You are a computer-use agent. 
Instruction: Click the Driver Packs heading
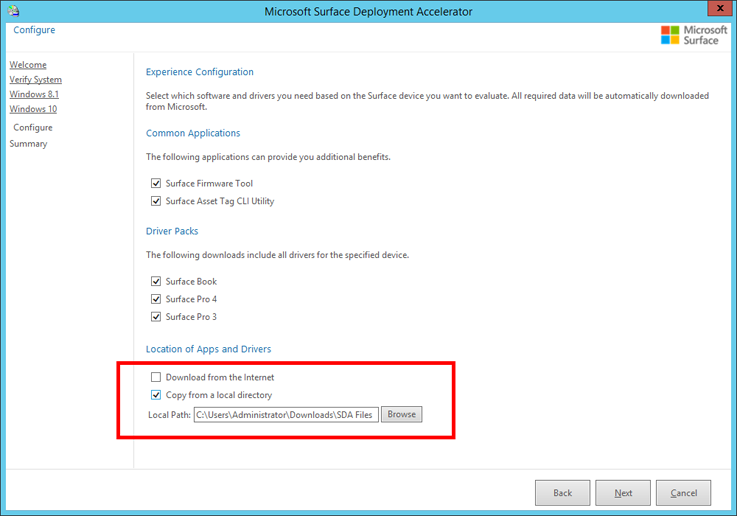(x=172, y=231)
